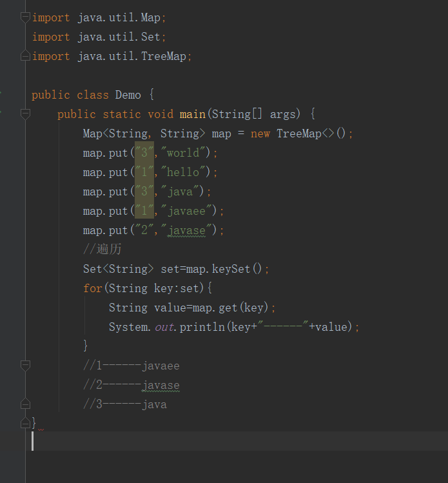The width and height of the screenshot is (448, 483).
Task: Click the fold end marker beside import java.util.TreeMap
Action: (25, 55)
